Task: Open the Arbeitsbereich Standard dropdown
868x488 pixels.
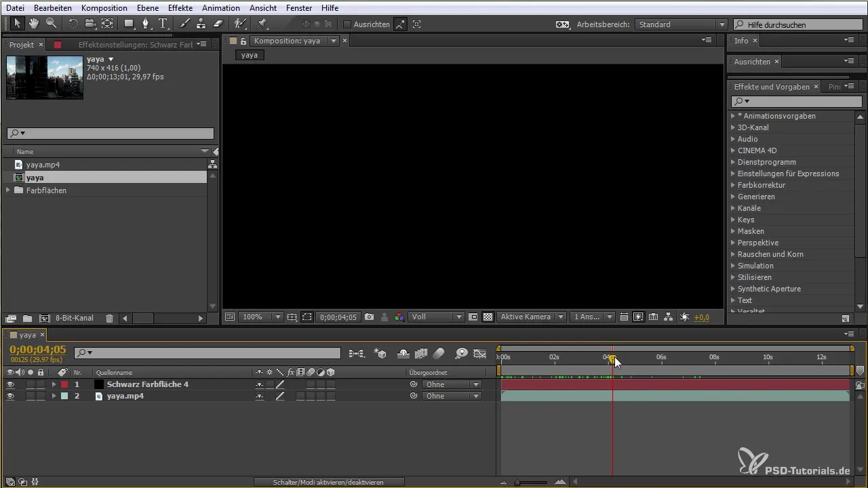Action: (681, 24)
